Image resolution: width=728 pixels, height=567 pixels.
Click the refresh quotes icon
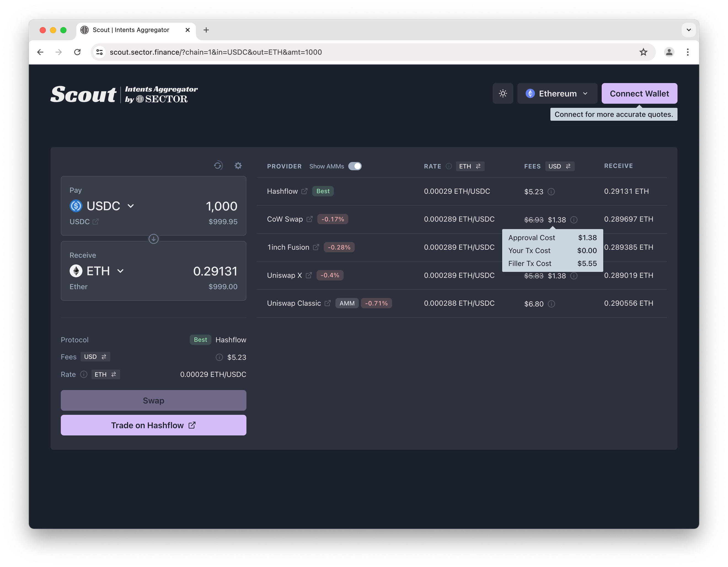click(x=218, y=166)
